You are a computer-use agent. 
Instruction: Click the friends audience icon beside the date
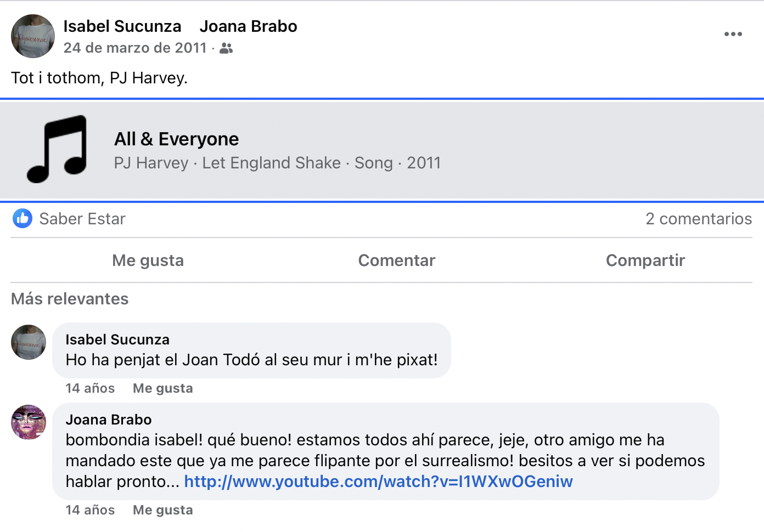[226, 48]
